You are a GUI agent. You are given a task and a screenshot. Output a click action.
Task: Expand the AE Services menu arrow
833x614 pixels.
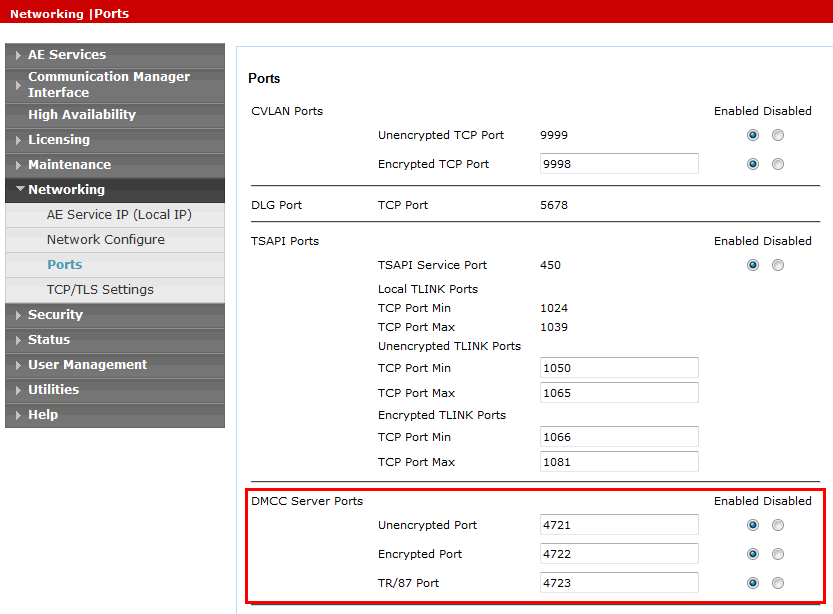[18, 55]
